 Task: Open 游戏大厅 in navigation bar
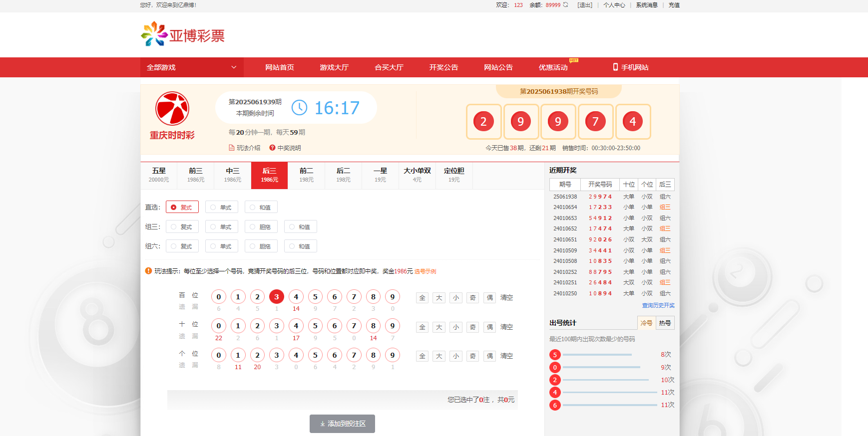coord(334,67)
